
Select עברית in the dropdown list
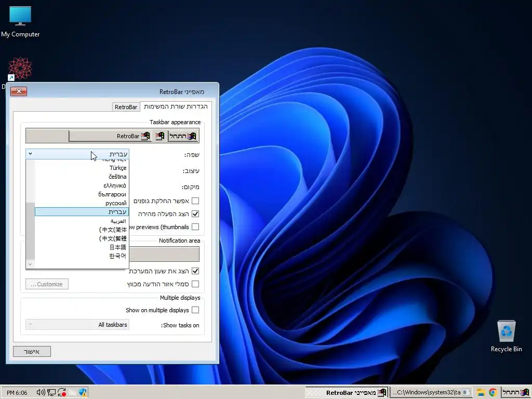[82, 212]
